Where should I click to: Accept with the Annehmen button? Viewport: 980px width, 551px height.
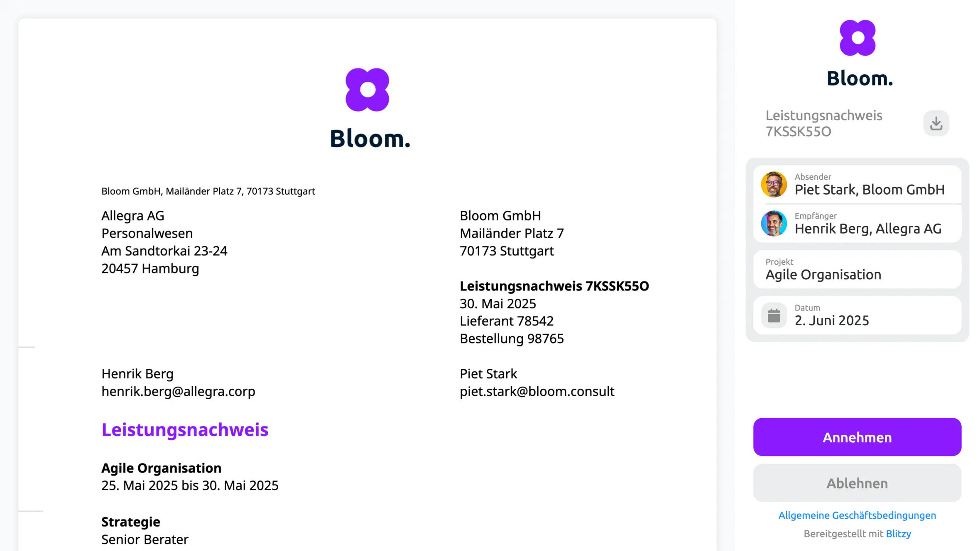click(857, 437)
